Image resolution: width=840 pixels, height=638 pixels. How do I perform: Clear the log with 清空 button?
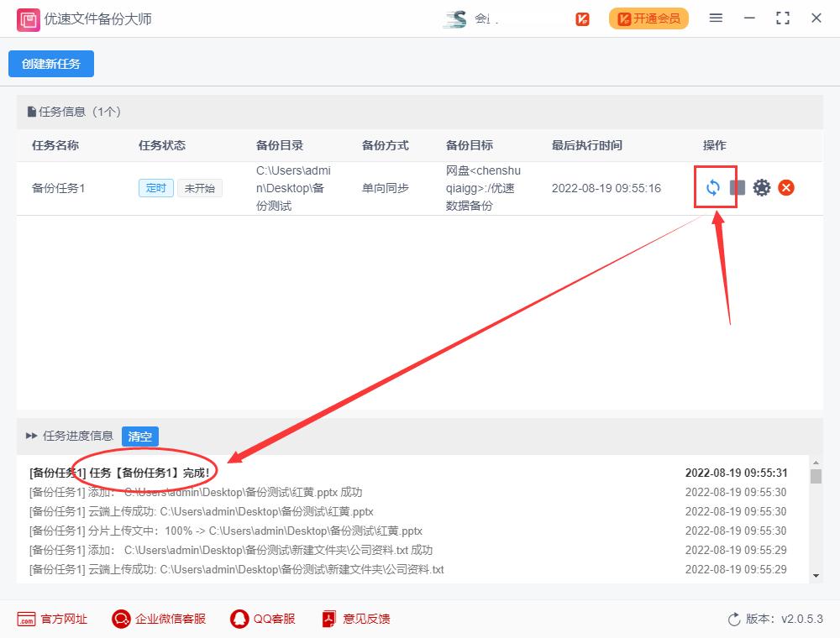click(139, 437)
